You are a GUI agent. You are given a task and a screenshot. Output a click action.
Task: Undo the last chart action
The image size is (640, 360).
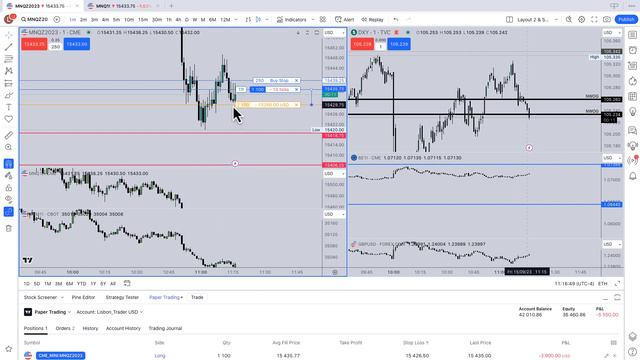396,20
